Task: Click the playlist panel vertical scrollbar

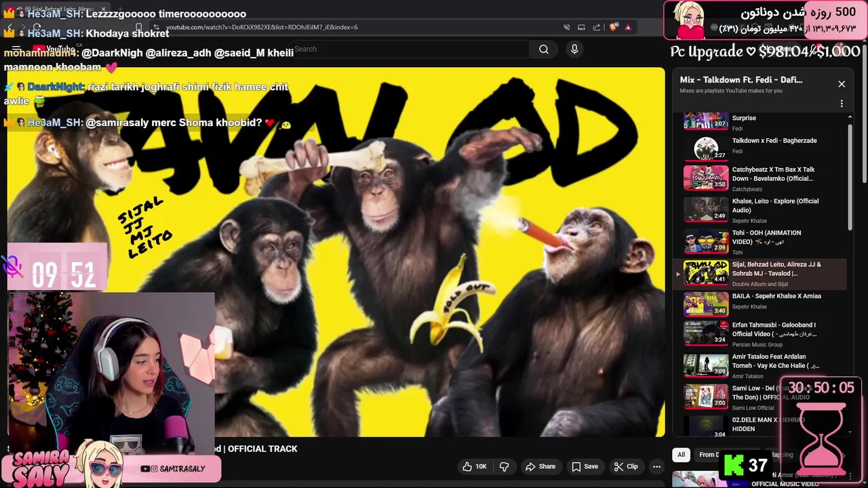Action: coord(850,176)
